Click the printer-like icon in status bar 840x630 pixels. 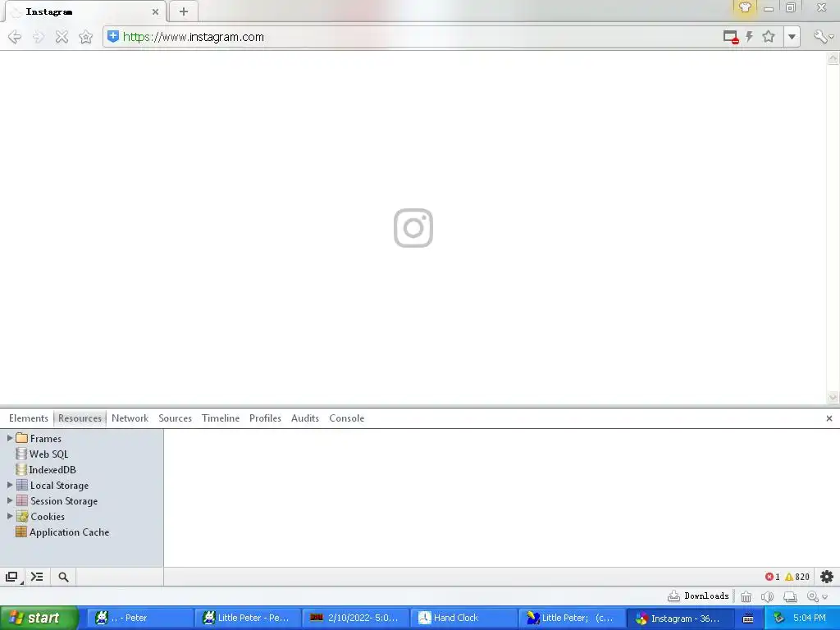tap(790, 596)
